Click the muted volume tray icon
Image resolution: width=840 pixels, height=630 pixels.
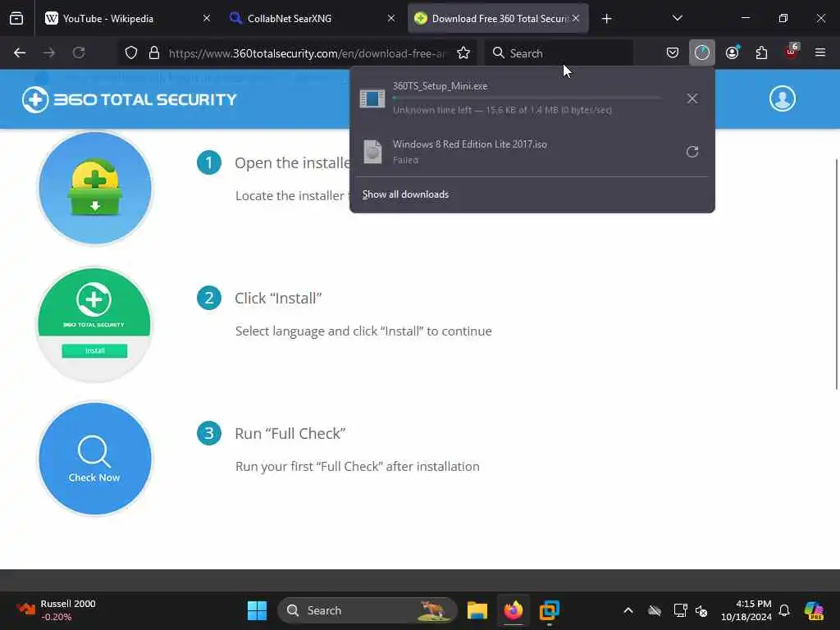[701, 610]
